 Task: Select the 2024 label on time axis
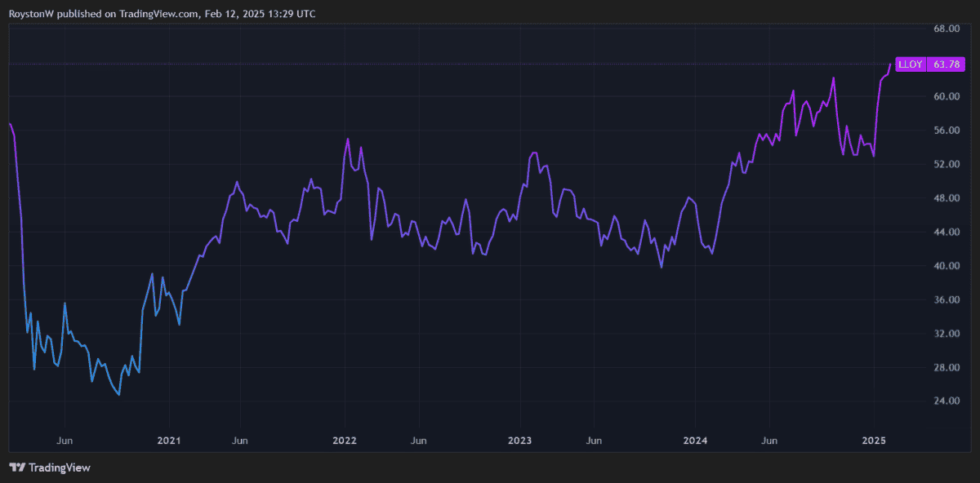tap(695, 441)
